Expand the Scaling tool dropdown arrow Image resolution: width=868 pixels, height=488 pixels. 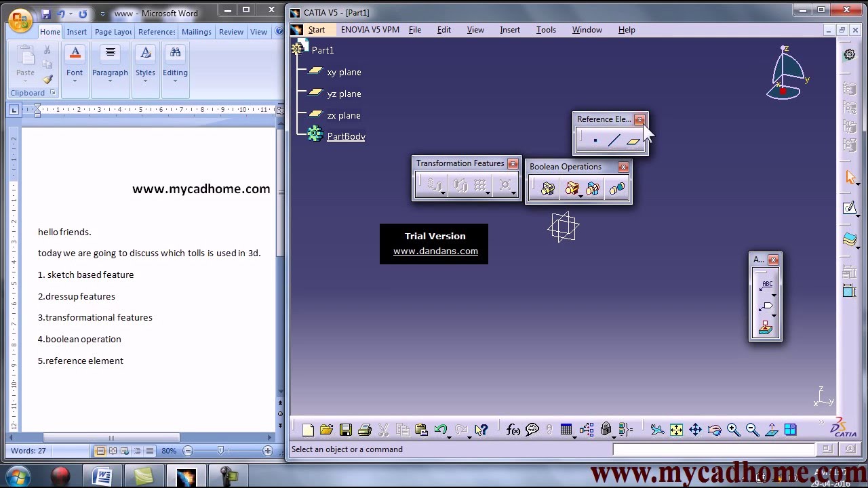point(514,194)
